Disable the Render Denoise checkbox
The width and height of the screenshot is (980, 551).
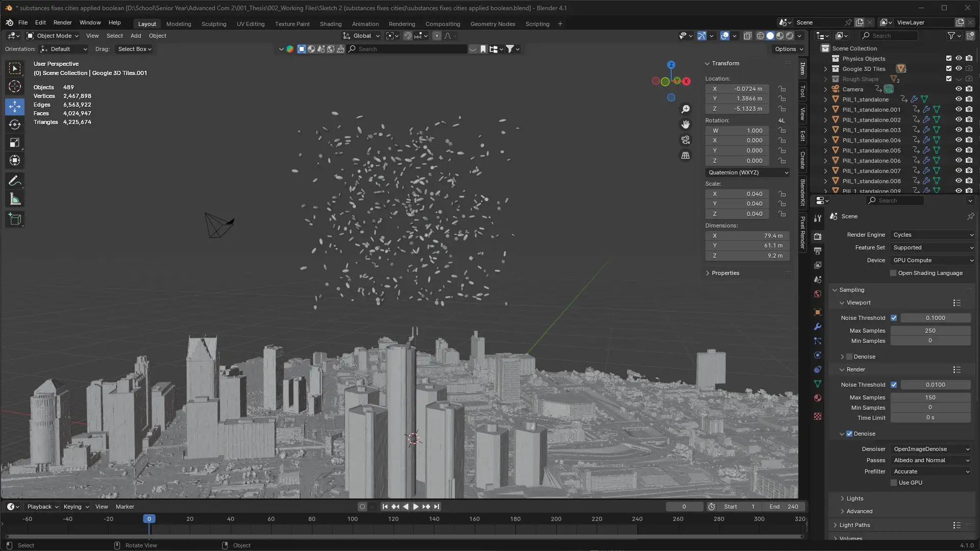[x=849, y=434]
